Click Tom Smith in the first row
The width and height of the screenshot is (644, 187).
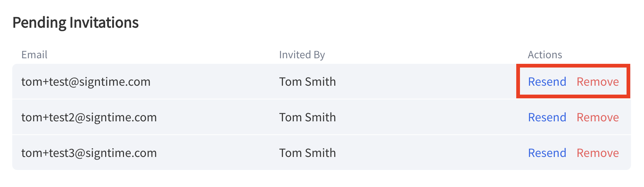(x=308, y=82)
